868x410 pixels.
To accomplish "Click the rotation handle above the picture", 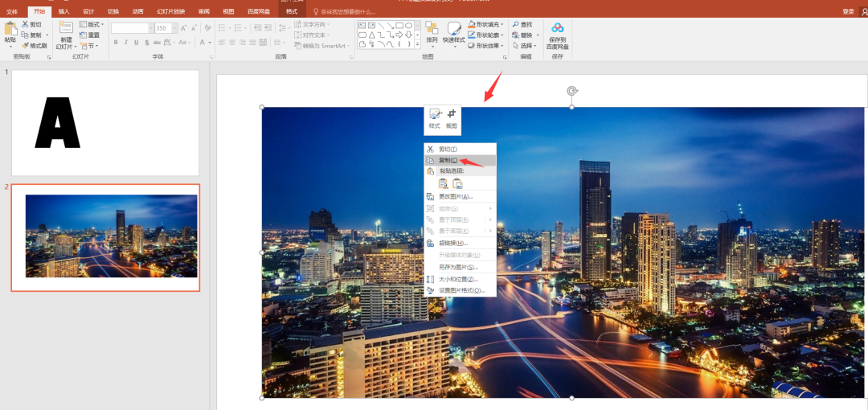I will [571, 91].
